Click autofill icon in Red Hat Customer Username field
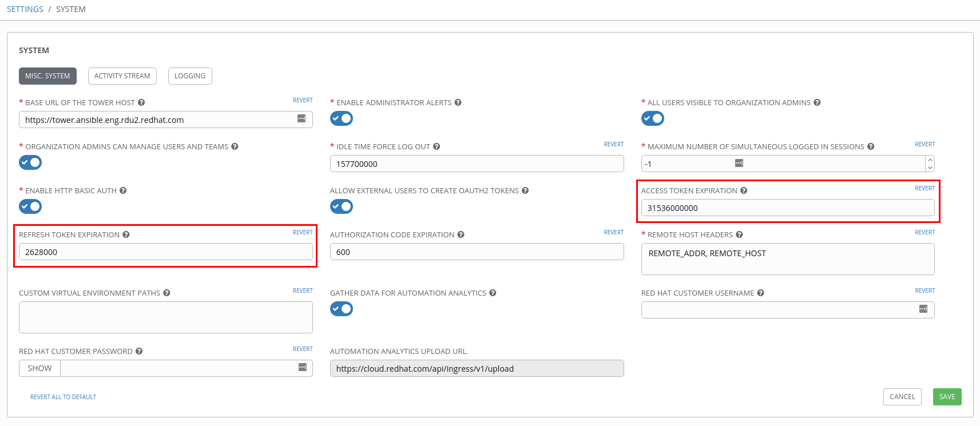 (x=923, y=309)
